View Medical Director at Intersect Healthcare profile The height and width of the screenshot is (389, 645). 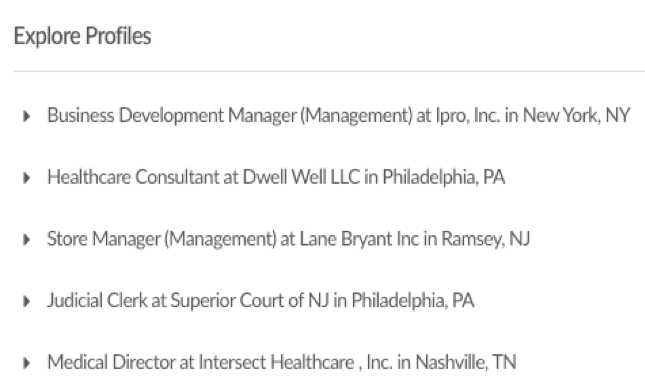282,362
